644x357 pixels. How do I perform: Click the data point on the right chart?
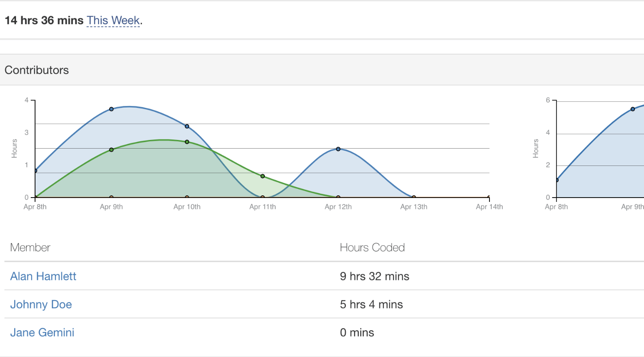(633, 109)
